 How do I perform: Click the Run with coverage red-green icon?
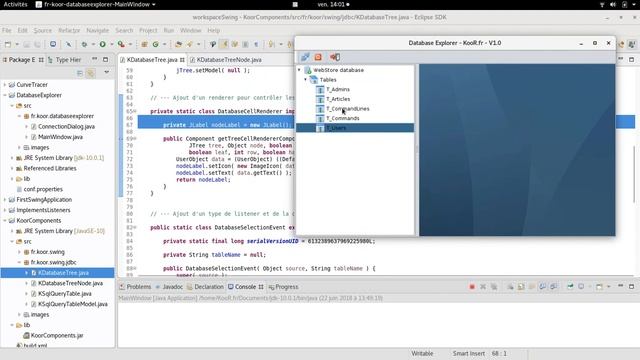121,44
